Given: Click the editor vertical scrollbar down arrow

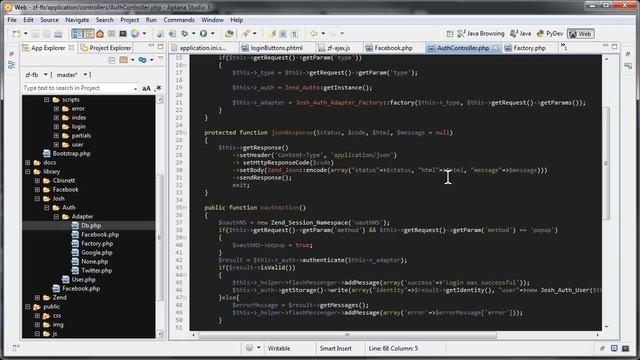Looking at the screenshot, I should [x=606, y=327].
